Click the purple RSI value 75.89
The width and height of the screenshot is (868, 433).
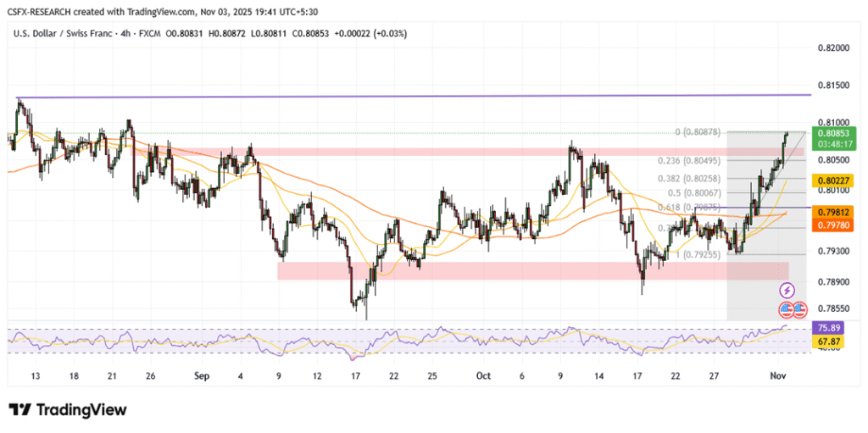[828, 327]
